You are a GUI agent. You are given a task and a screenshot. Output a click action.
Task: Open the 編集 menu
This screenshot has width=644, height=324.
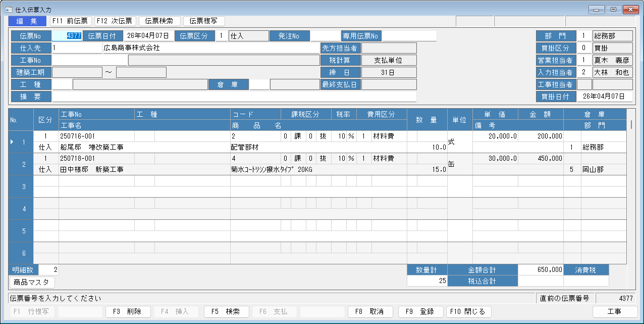(x=27, y=21)
